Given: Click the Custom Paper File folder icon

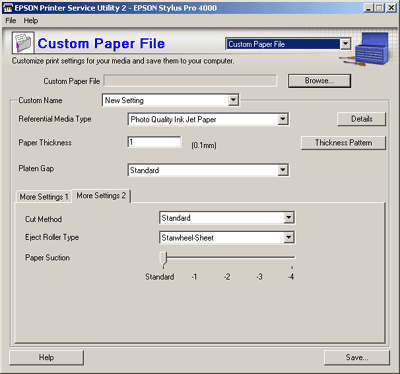Looking at the screenshot, I should pos(23,43).
